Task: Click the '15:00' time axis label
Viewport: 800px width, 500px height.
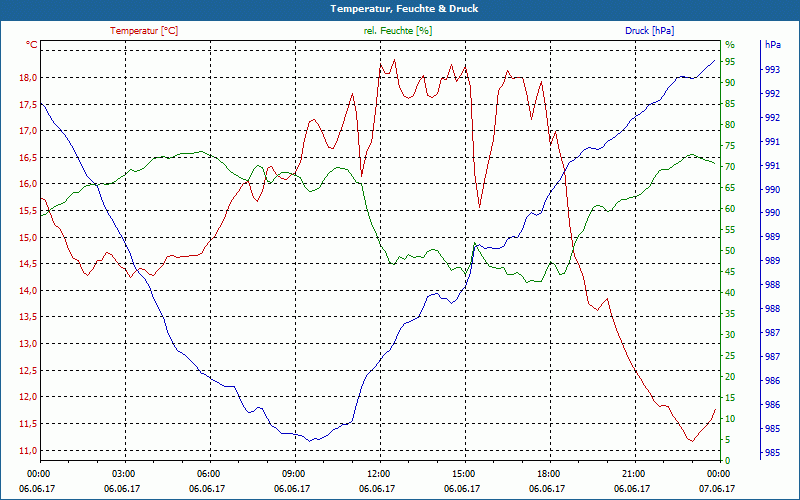Action: [x=462, y=473]
